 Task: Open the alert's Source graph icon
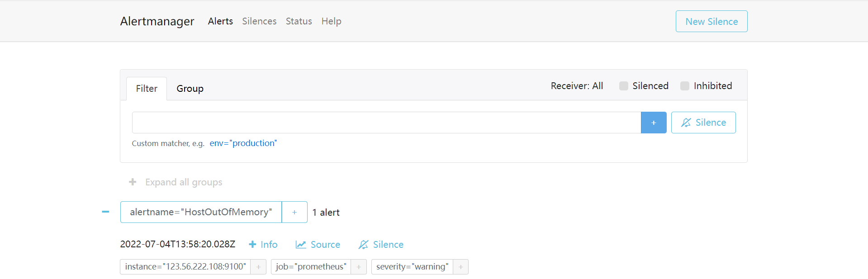301,244
